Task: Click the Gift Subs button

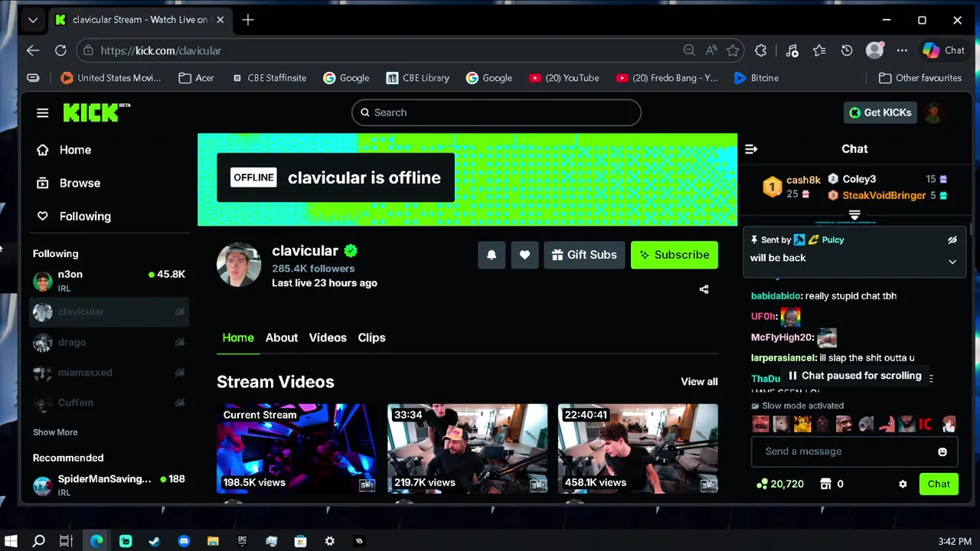Action: [584, 255]
